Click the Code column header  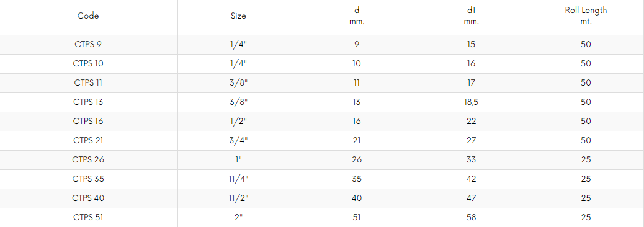pyautogui.click(x=88, y=16)
